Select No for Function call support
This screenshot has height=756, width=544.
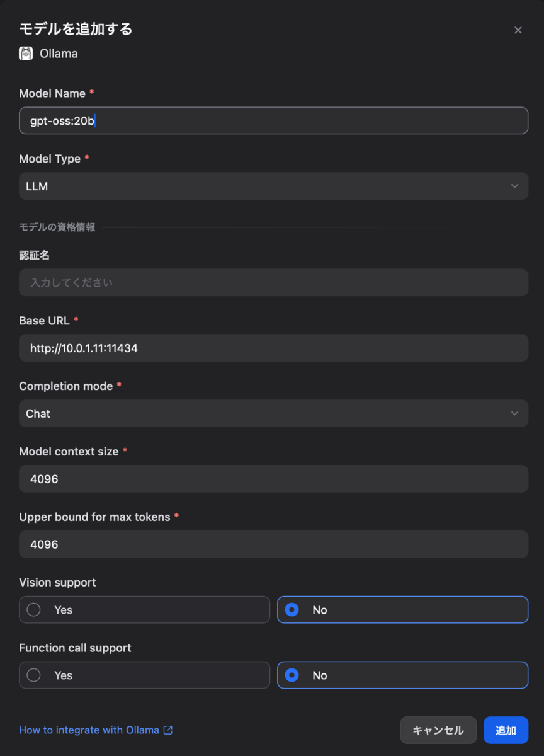pyautogui.click(x=402, y=675)
